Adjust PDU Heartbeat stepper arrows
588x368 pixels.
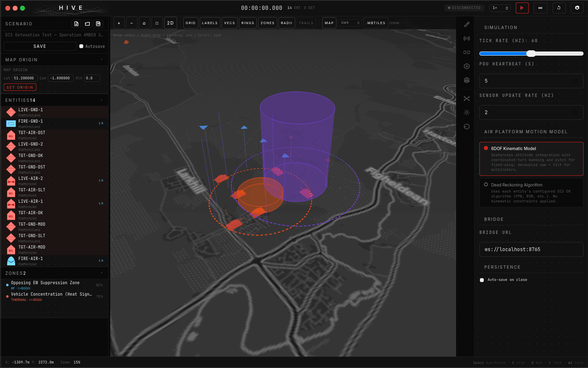point(576,81)
